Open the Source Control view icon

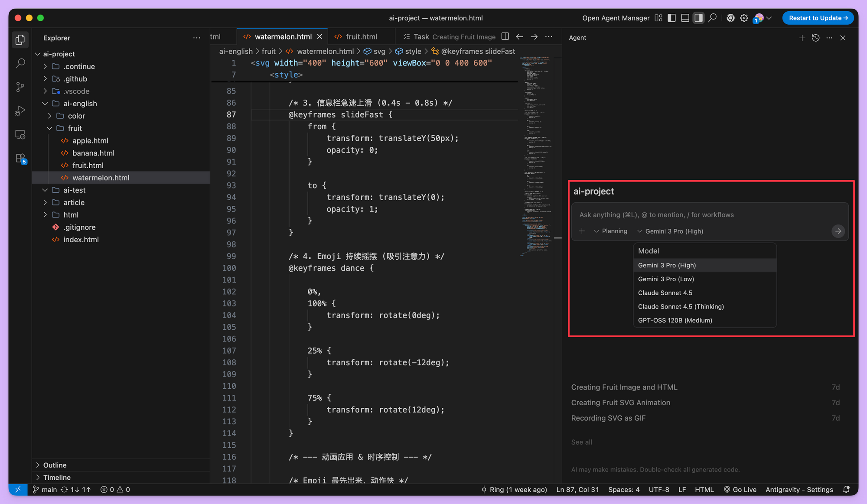click(20, 87)
